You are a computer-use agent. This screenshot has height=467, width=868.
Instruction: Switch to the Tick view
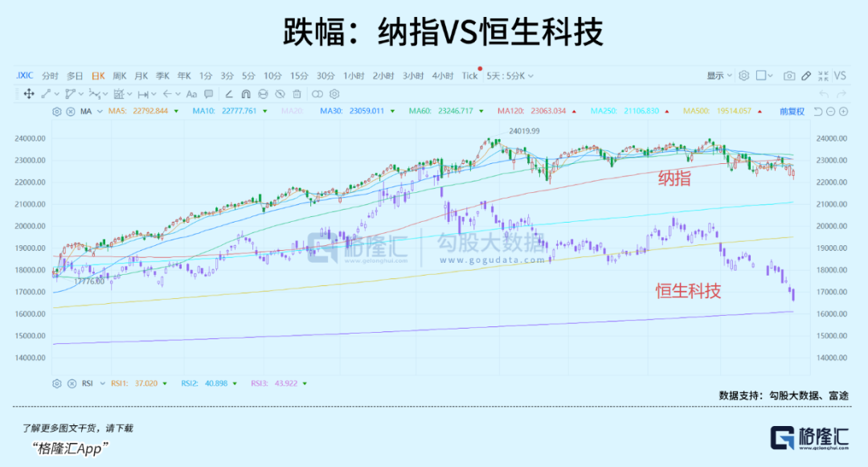[469, 76]
